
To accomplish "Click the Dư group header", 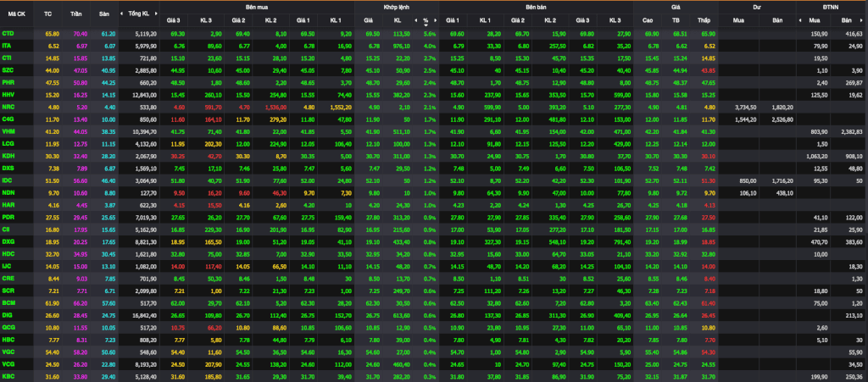I will pyautogui.click(x=757, y=8).
